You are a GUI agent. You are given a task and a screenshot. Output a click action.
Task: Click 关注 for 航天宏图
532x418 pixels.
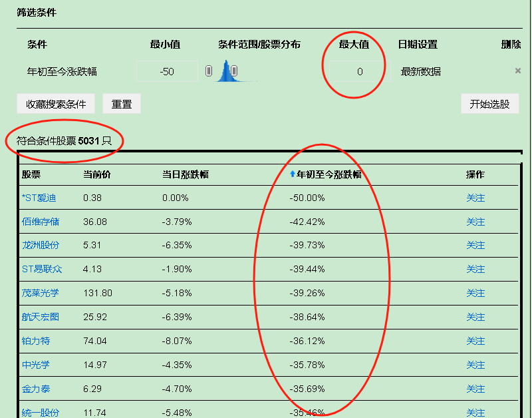pos(475,317)
